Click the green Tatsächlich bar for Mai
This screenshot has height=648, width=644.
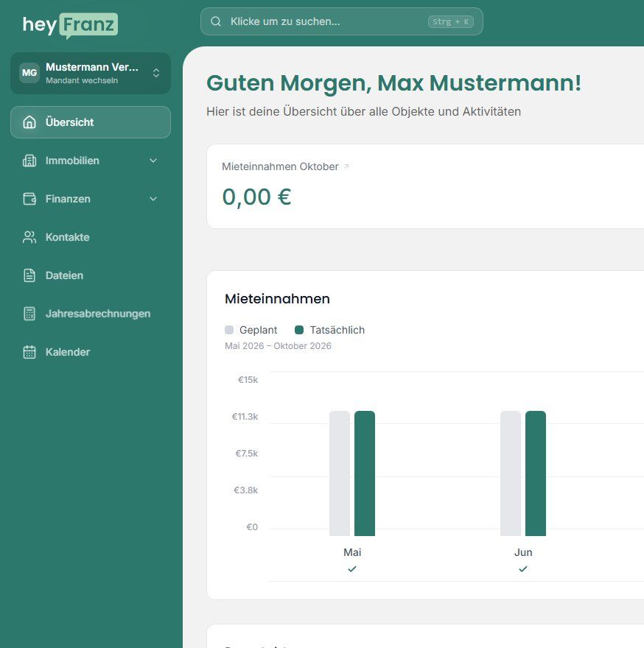tap(365, 473)
